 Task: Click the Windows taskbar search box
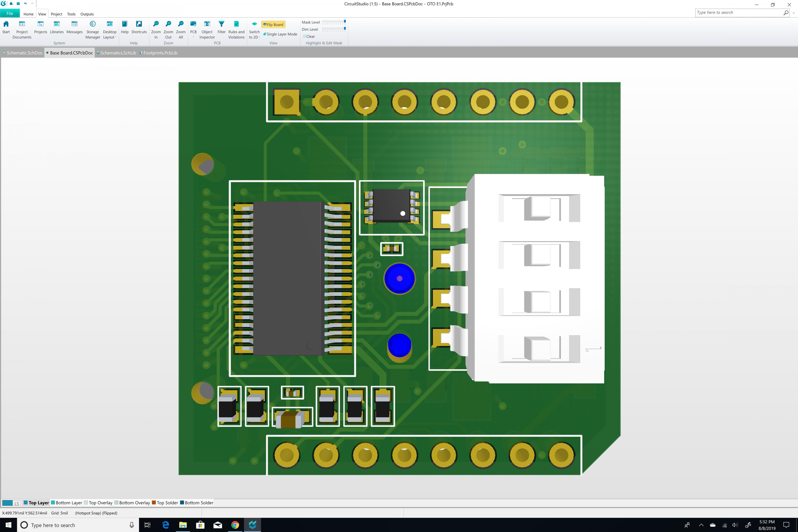pos(78,525)
